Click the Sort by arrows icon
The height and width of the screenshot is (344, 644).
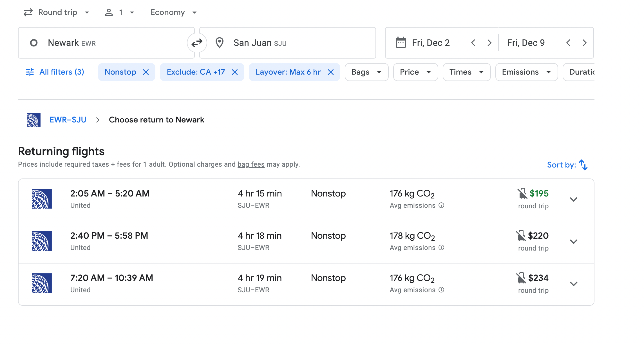tap(583, 165)
